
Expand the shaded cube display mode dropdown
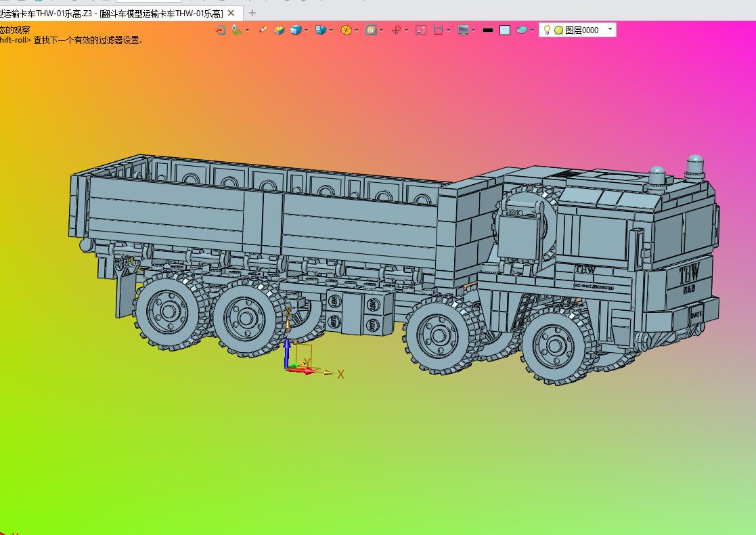click(306, 30)
